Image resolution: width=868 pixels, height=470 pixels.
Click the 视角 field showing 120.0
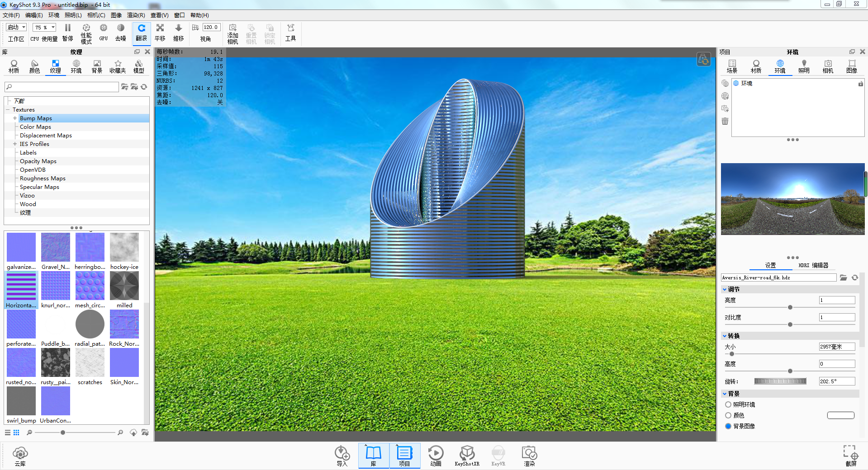[x=211, y=28]
